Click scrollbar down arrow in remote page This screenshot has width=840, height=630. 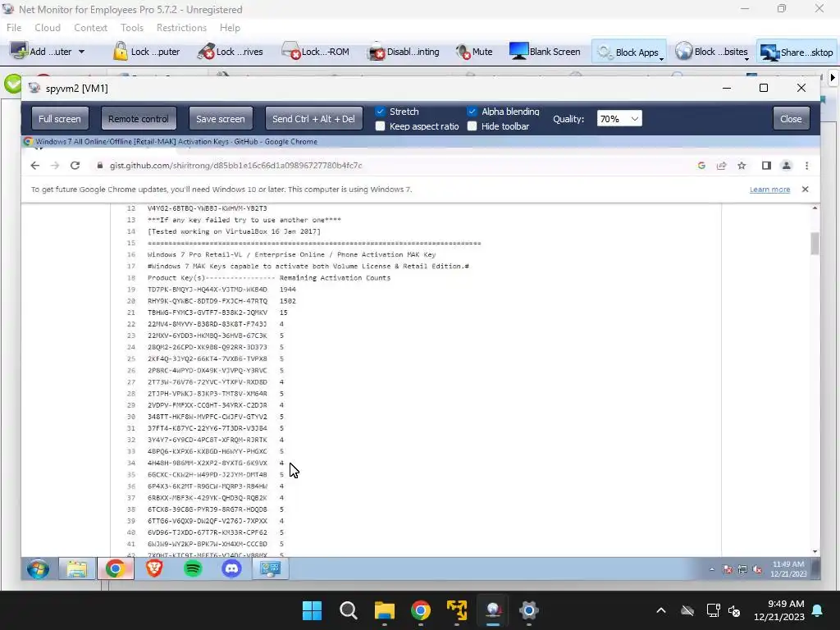[815, 552]
